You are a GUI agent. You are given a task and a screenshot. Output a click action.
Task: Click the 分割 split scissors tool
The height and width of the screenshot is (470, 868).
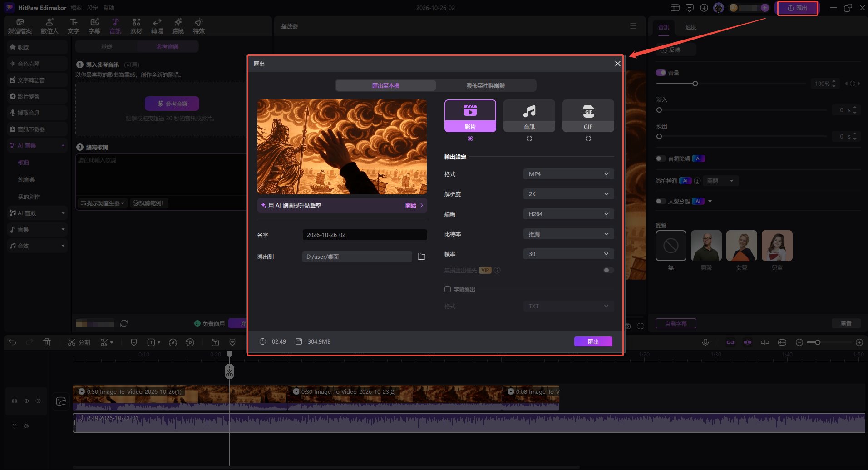[x=79, y=342]
